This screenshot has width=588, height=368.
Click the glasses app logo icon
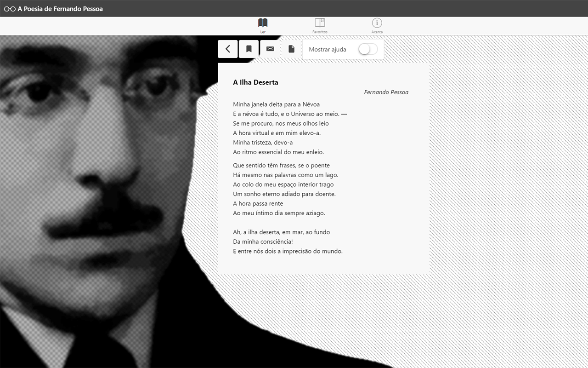(x=10, y=9)
